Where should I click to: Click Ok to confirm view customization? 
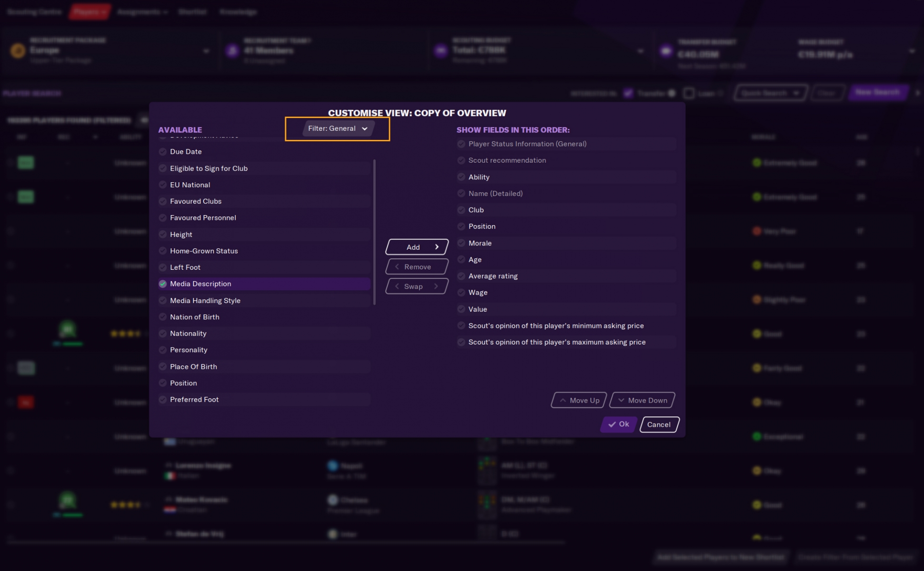618,423
